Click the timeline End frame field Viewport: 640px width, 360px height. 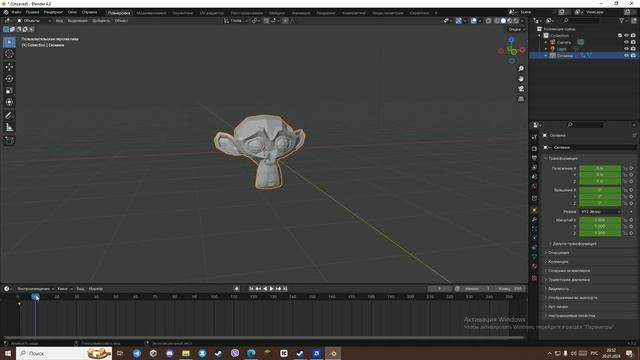click(509, 289)
